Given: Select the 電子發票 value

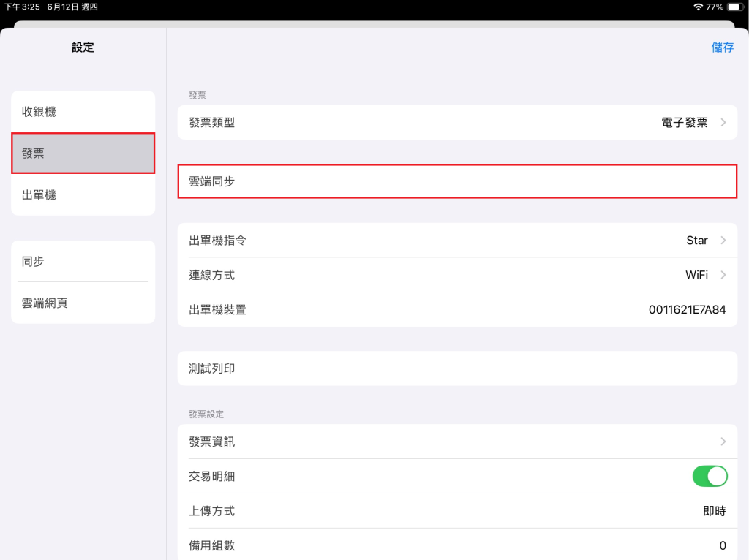Looking at the screenshot, I should (684, 123).
